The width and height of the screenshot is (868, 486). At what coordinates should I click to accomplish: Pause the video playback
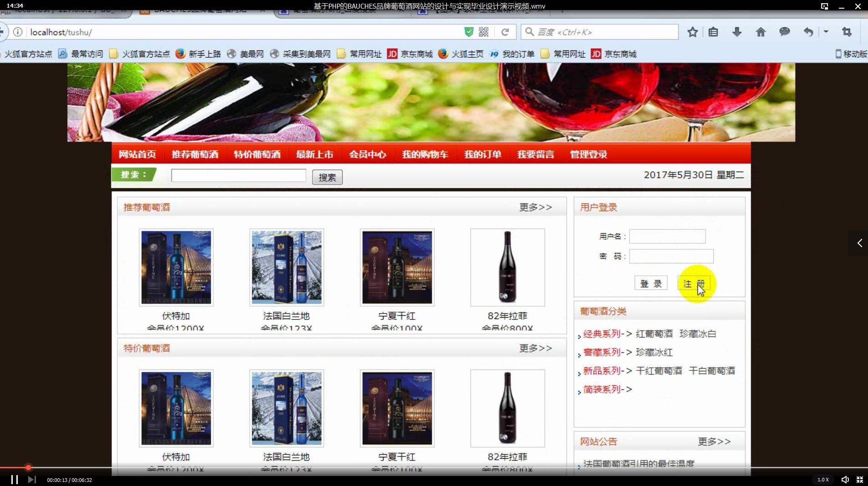point(15,480)
